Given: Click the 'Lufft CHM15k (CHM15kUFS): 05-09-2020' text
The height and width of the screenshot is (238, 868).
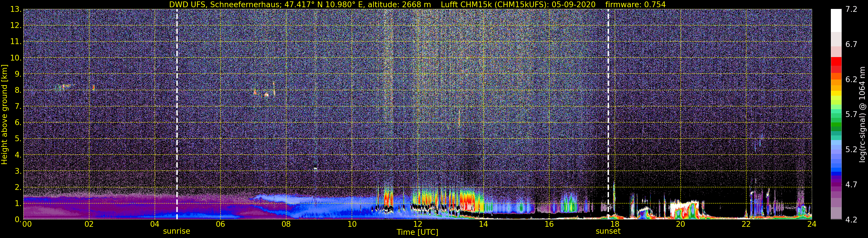Looking at the screenshot, I should 518,4.
